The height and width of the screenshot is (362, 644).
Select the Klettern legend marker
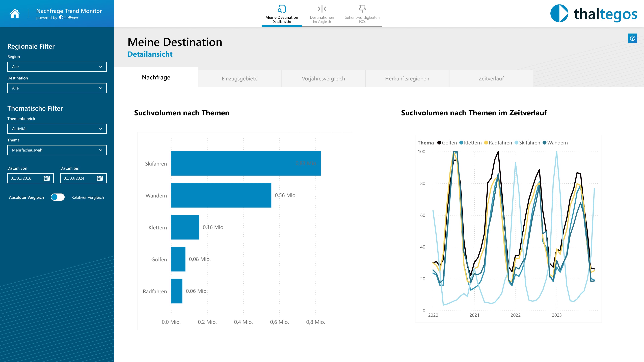point(461,143)
